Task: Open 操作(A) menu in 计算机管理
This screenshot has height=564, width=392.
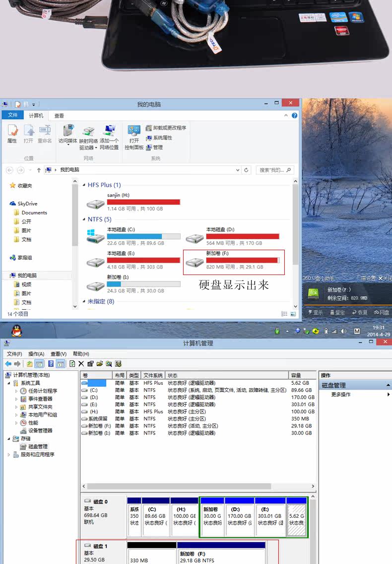Action: point(36,354)
